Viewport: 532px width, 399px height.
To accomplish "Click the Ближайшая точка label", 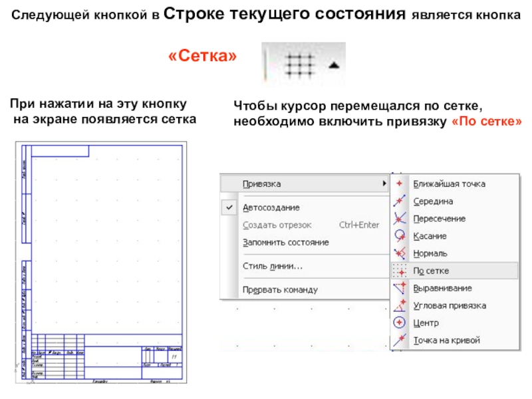I will (450, 184).
